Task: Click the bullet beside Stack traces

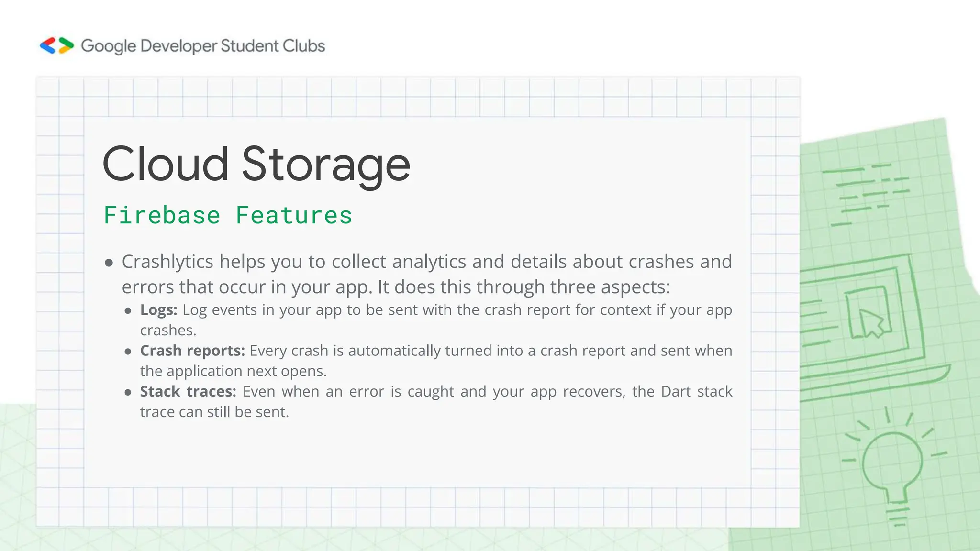Action: tap(128, 393)
